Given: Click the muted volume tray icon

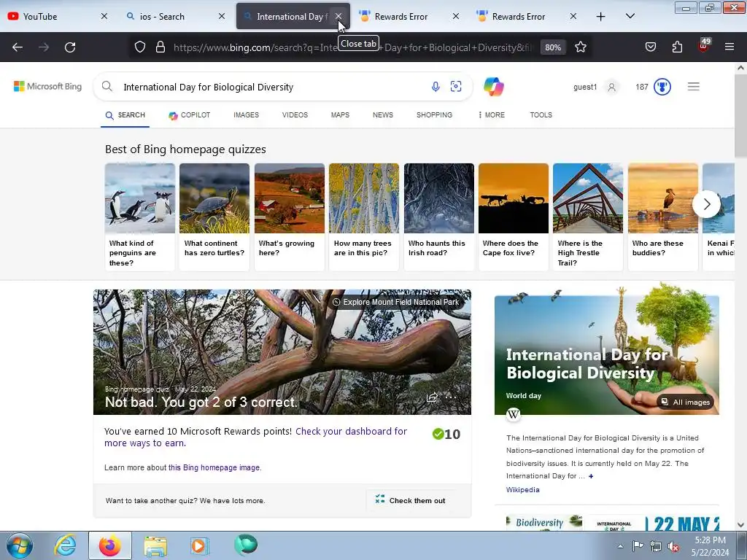Looking at the screenshot, I should pos(673,547).
